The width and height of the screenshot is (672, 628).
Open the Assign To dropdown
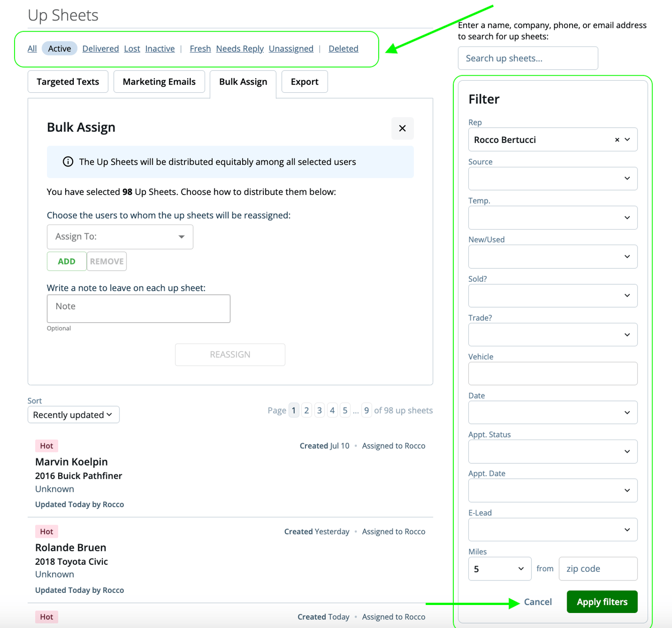tap(120, 237)
